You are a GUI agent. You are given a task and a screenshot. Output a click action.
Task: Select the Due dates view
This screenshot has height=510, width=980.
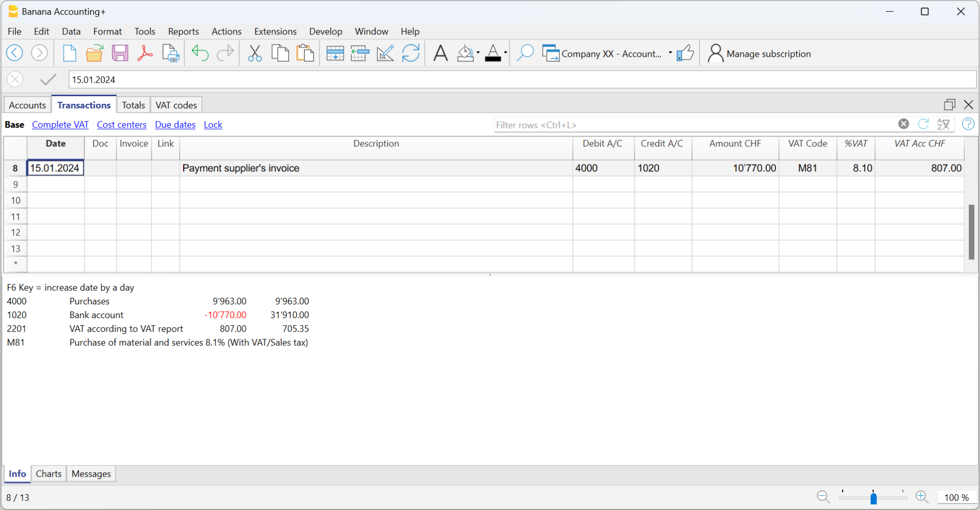coord(175,125)
